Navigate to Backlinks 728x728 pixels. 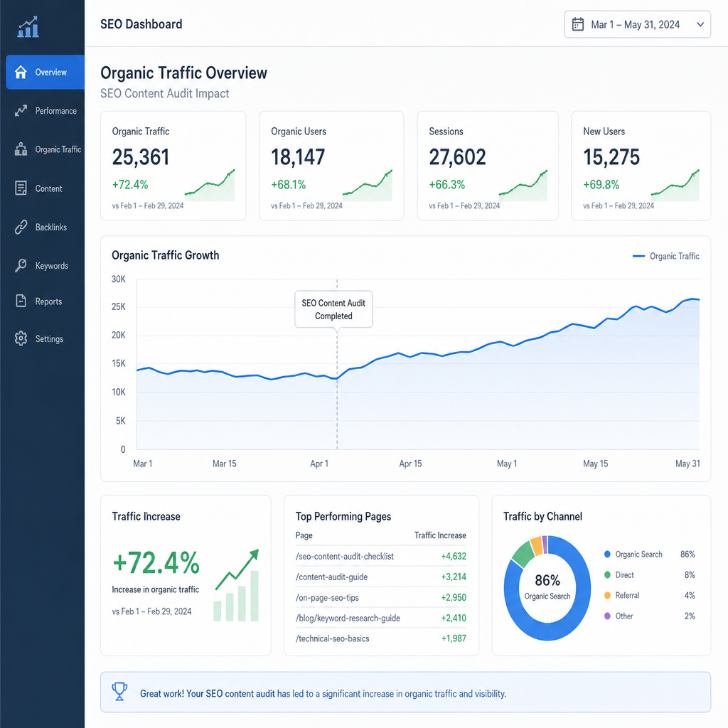pos(45,227)
